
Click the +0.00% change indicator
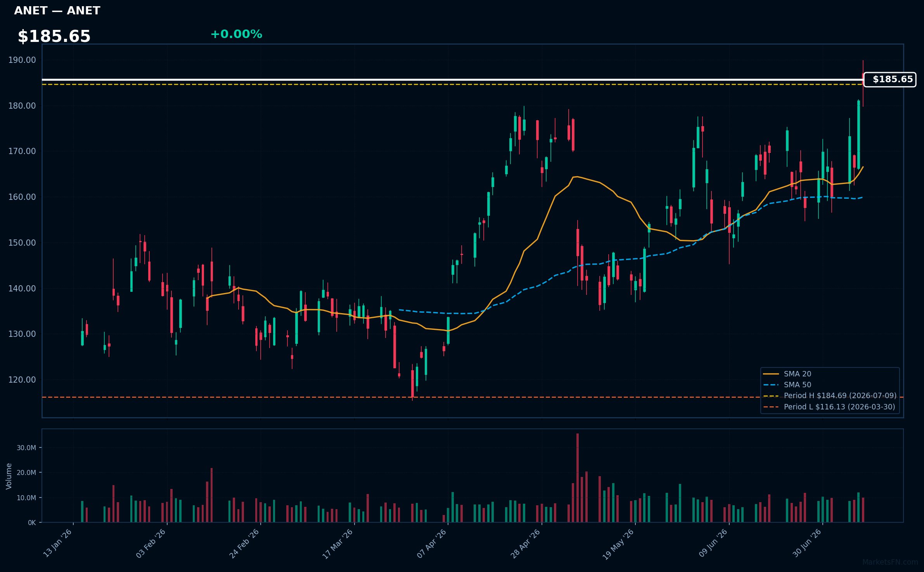point(236,34)
